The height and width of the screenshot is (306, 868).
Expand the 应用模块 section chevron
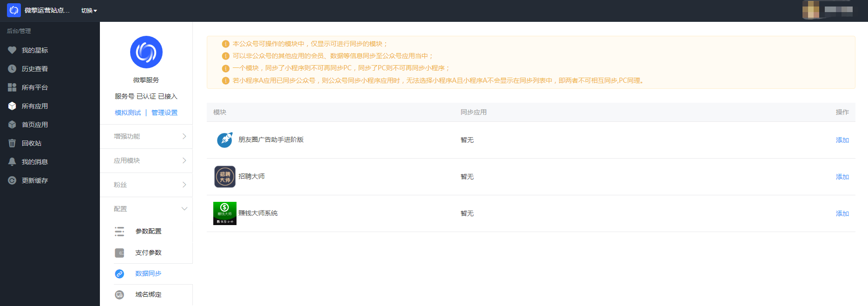(x=184, y=160)
